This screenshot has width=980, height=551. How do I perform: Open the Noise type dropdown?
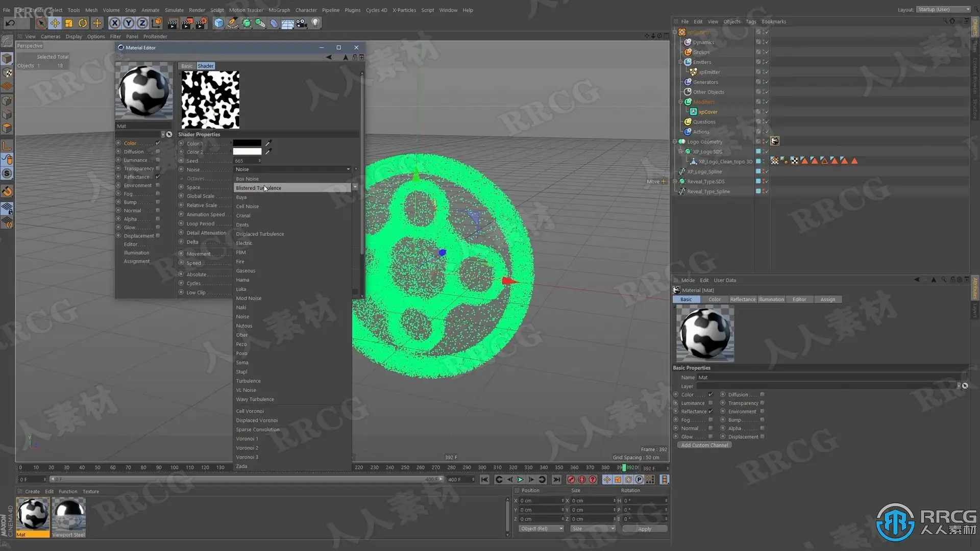292,169
